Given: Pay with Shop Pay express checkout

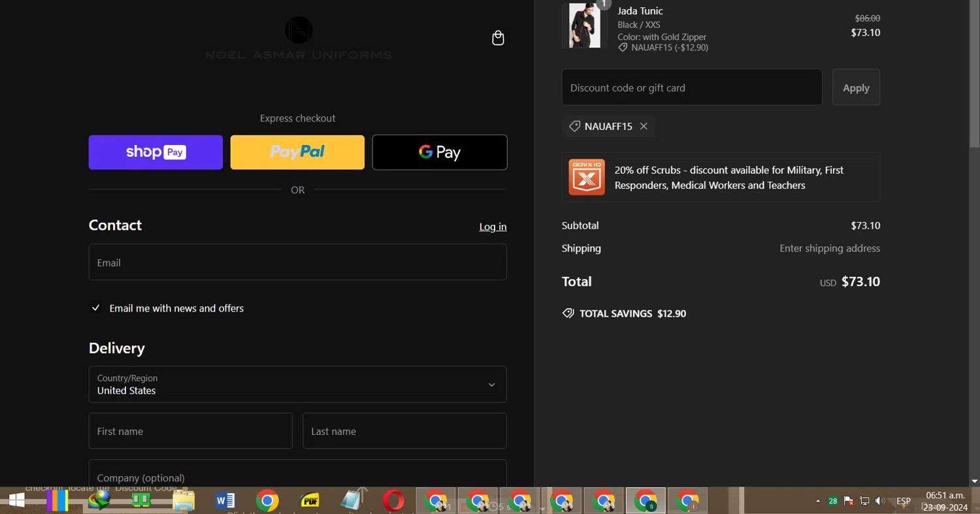Looking at the screenshot, I should point(155,152).
